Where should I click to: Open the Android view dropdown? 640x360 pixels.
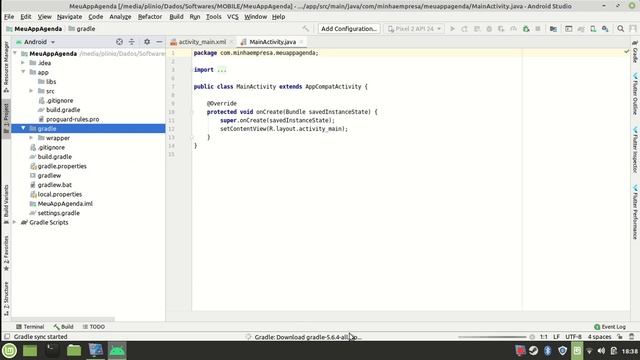pyautogui.click(x=36, y=42)
